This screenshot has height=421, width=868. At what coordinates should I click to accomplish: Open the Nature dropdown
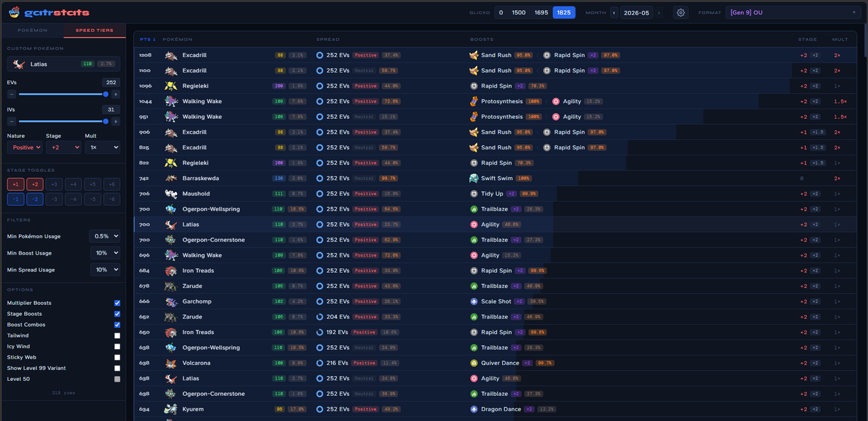click(25, 147)
